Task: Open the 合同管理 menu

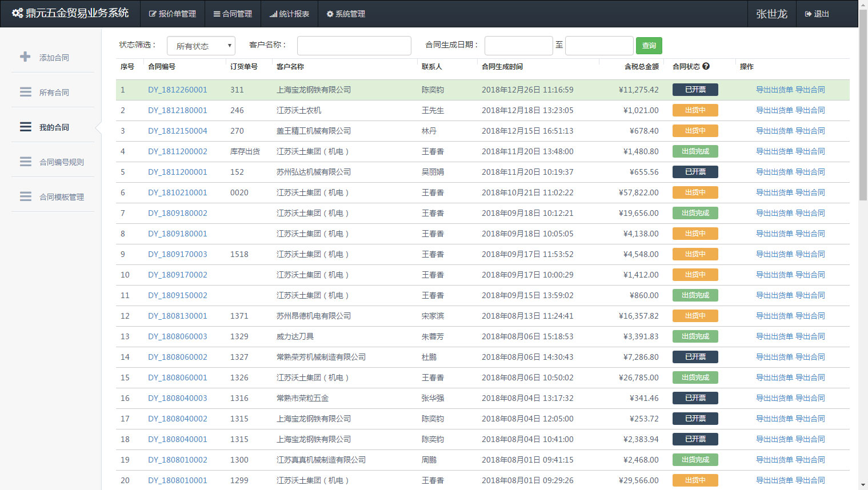Action: (233, 14)
